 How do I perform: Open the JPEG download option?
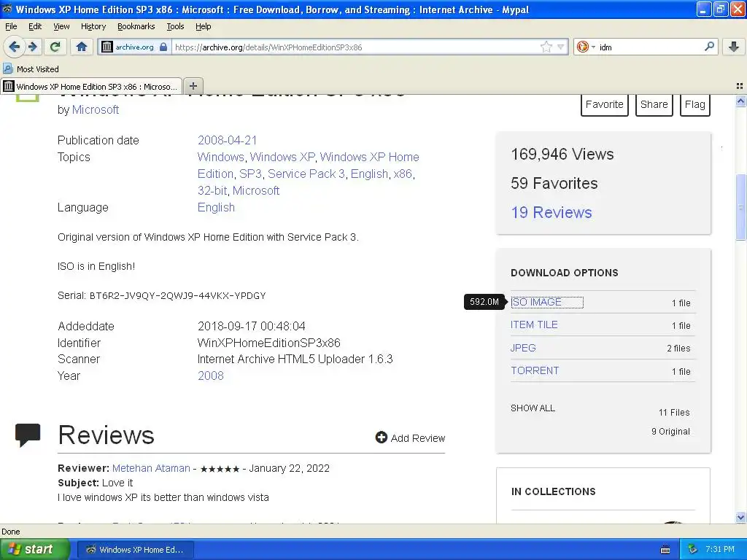click(x=523, y=348)
